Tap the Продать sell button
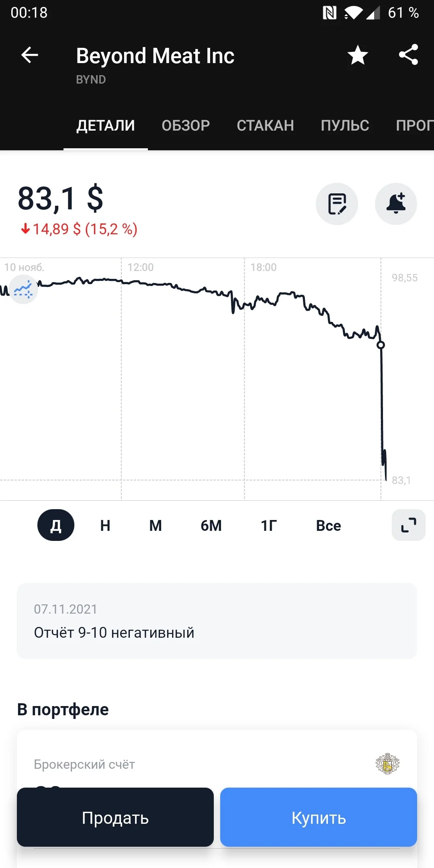The height and width of the screenshot is (868, 434). point(115,817)
